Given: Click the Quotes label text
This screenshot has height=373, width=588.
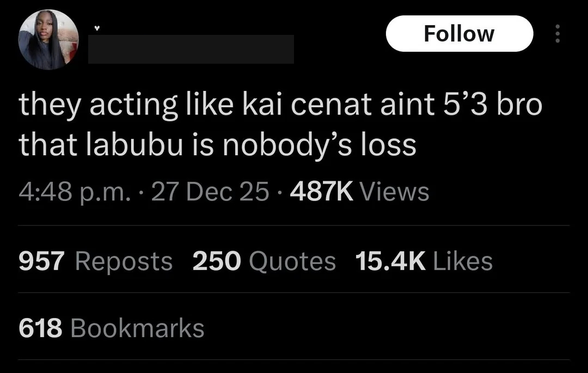Looking at the screenshot, I should (x=291, y=261).
